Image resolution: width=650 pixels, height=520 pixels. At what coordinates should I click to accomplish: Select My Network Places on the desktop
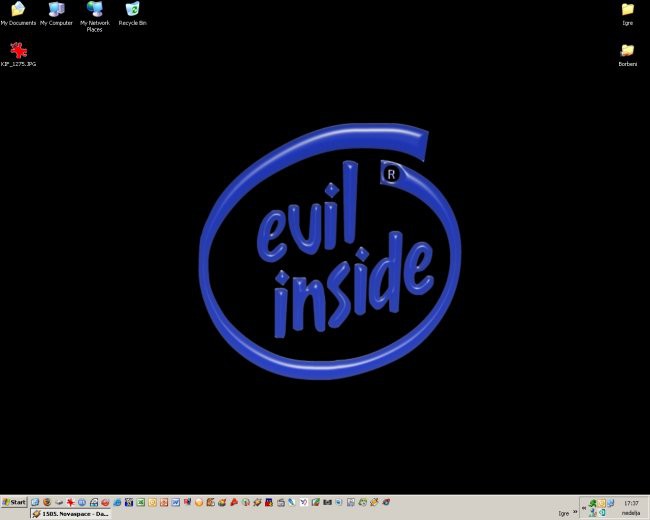(x=95, y=17)
